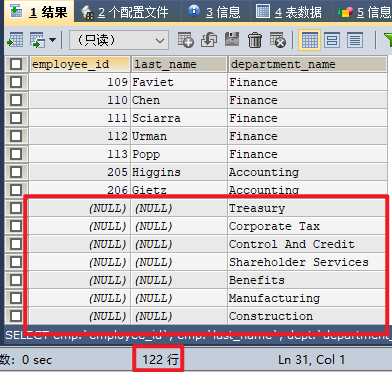Image resolution: width=392 pixels, height=372 pixels.
Task: Select the Treasury department cell
Action: click(307, 208)
